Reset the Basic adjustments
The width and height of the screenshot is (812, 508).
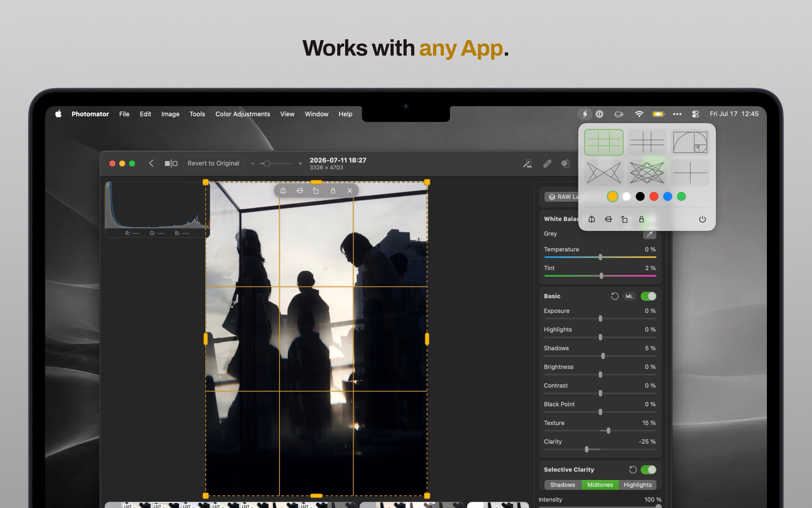pos(614,296)
